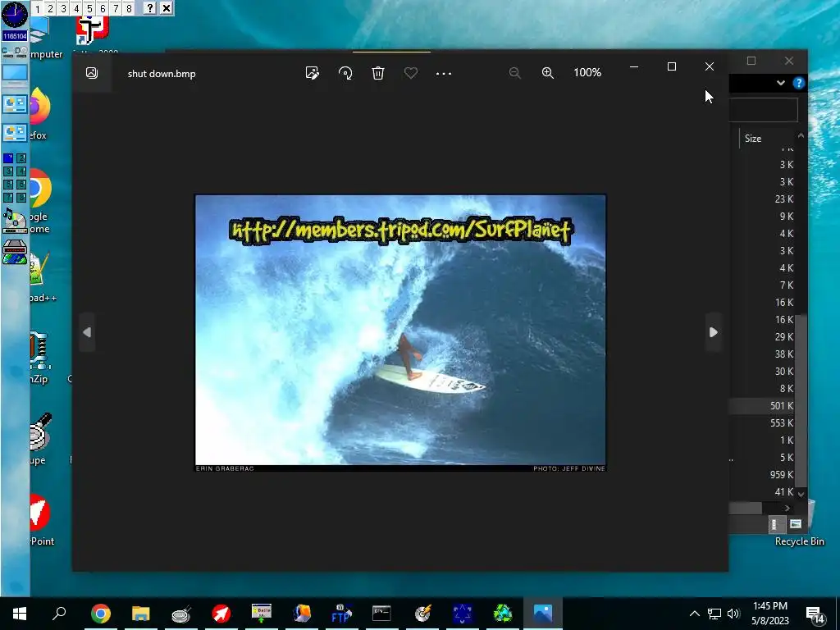Click the shut down.bmp file title
The image size is (840, 630).
tap(162, 74)
